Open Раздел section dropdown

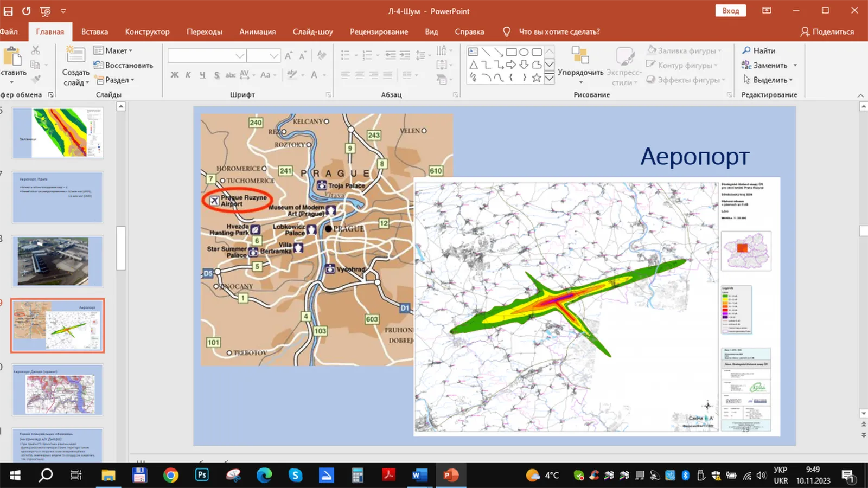coord(114,80)
